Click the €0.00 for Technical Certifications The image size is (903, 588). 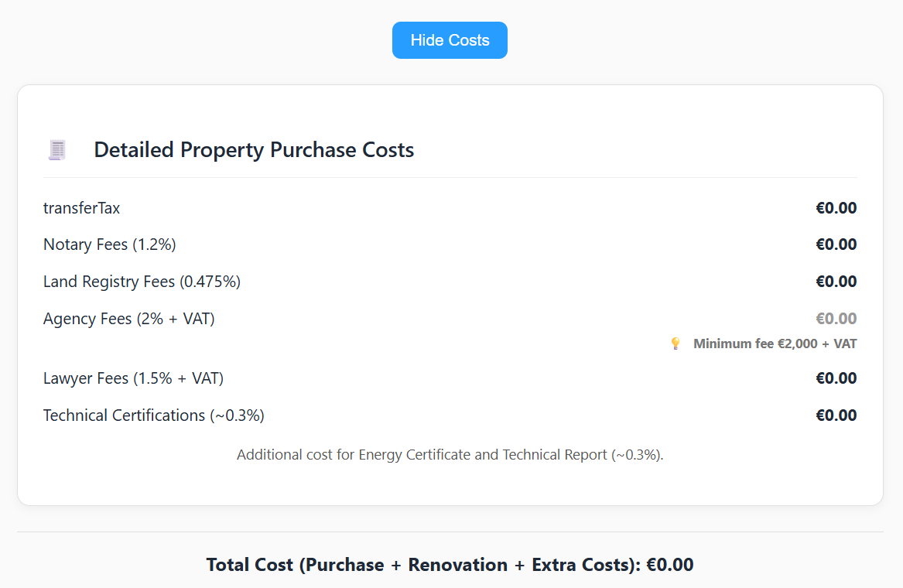[x=836, y=415]
